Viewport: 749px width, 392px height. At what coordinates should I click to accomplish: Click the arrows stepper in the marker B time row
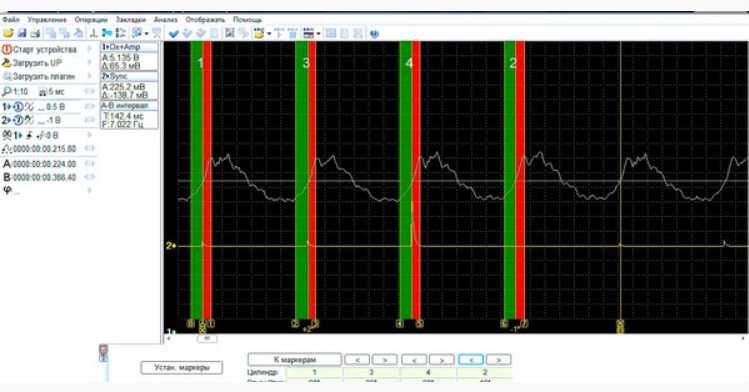click(89, 177)
